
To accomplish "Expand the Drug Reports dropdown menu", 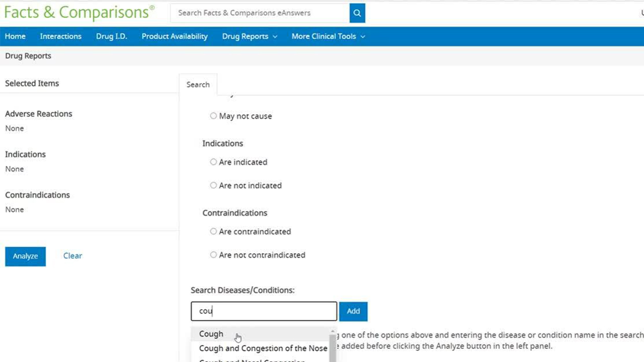I will coord(250,36).
